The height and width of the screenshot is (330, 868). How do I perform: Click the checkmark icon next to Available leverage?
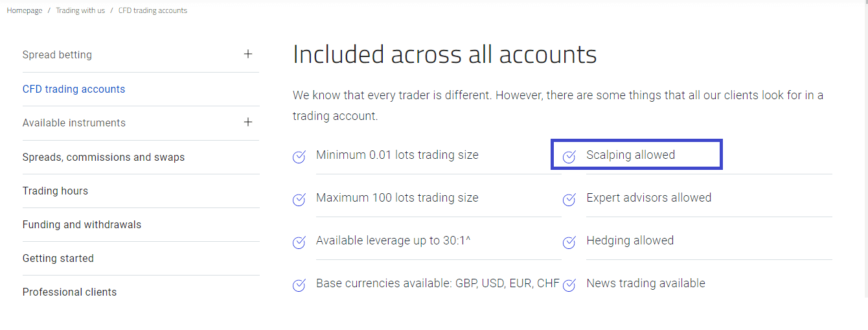(299, 242)
